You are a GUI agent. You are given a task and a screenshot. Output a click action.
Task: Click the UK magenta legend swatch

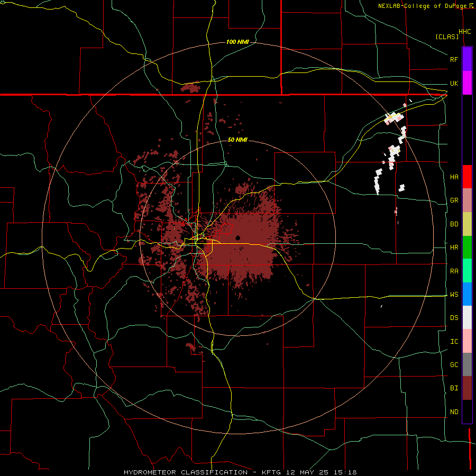[x=467, y=83]
